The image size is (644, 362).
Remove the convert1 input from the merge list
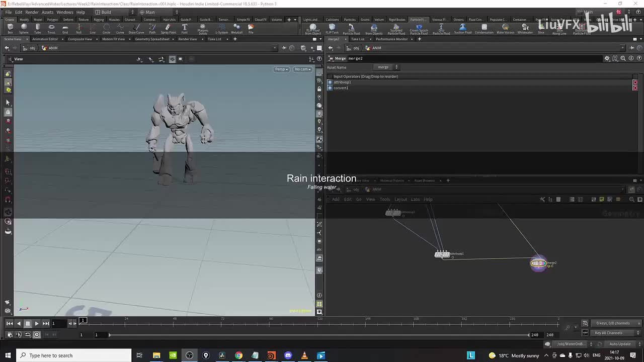click(x=635, y=88)
